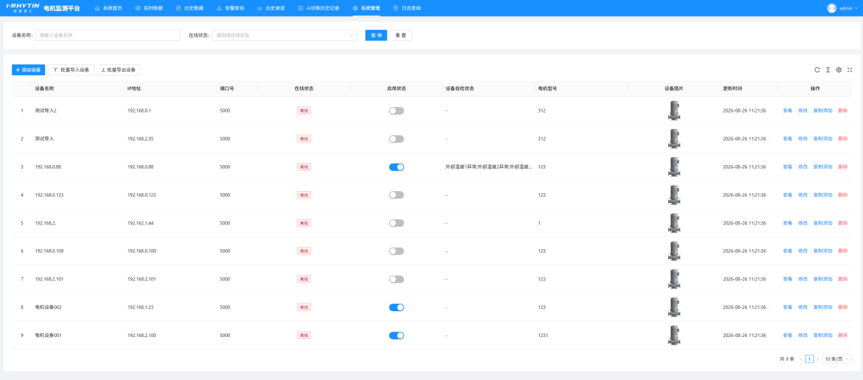Click motor model cell 1231
863x380 pixels.
(543, 335)
